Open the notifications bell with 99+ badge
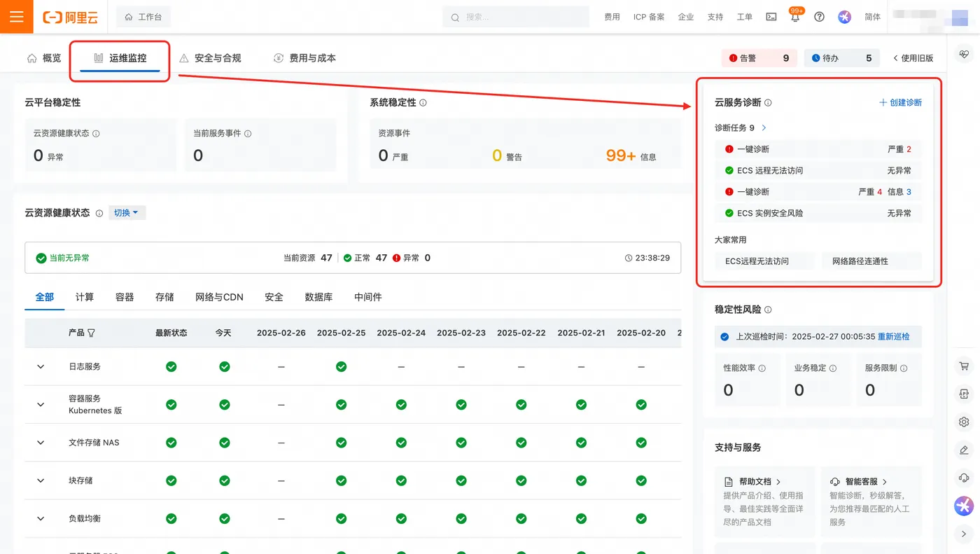Image resolution: width=980 pixels, height=554 pixels. click(x=795, y=17)
